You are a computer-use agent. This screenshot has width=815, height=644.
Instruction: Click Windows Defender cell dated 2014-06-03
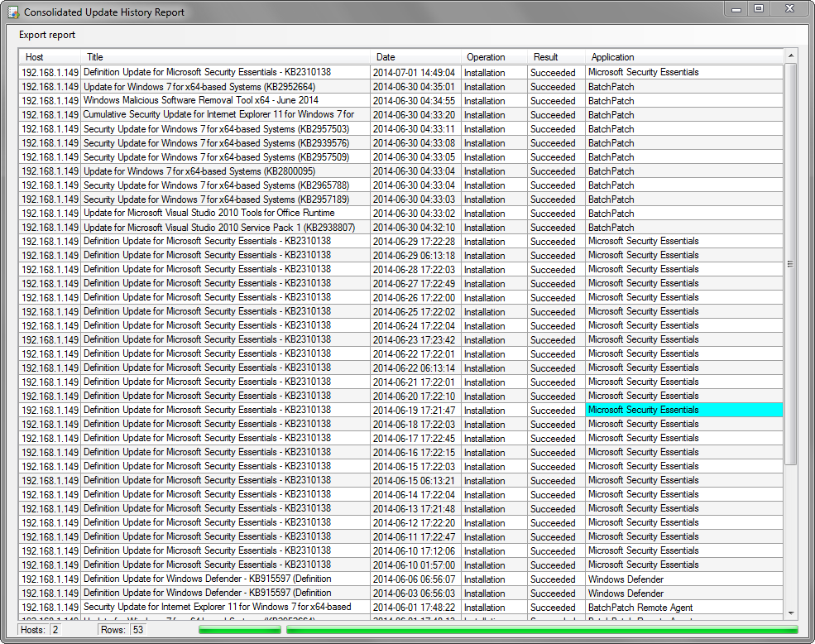(684, 593)
